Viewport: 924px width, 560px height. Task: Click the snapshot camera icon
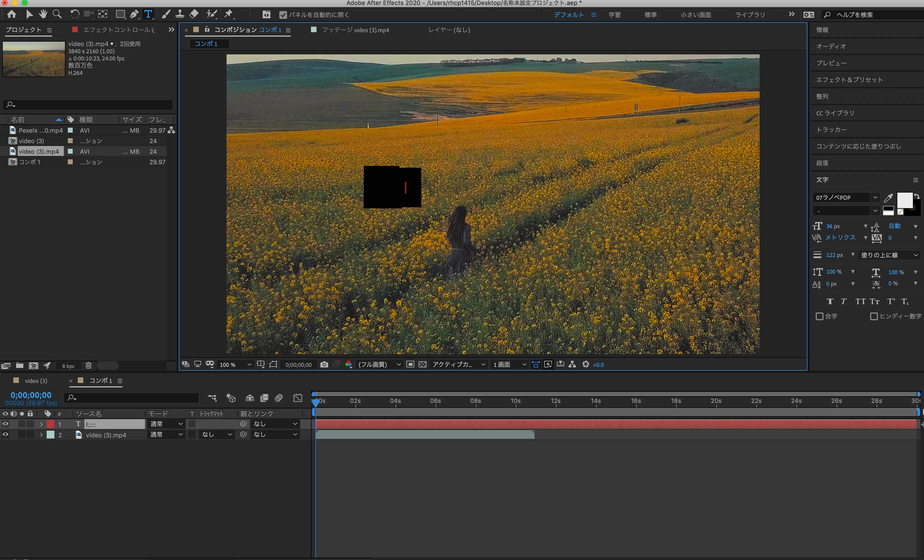click(324, 364)
